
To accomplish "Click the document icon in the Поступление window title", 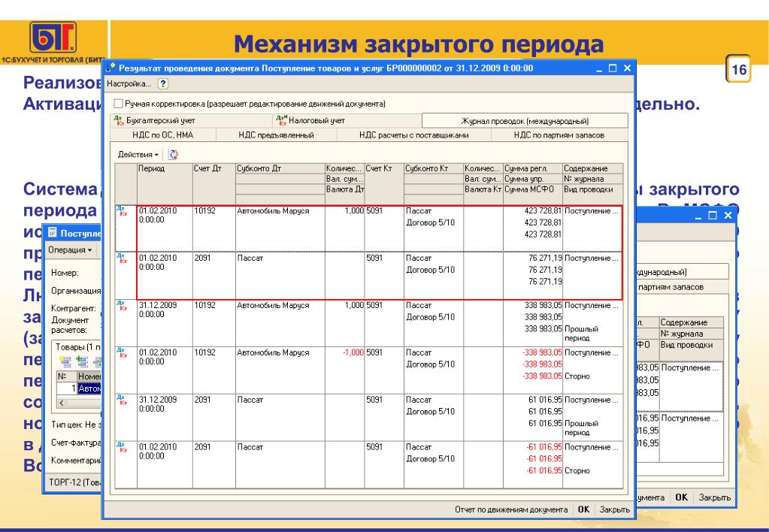I will (x=53, y=231).
